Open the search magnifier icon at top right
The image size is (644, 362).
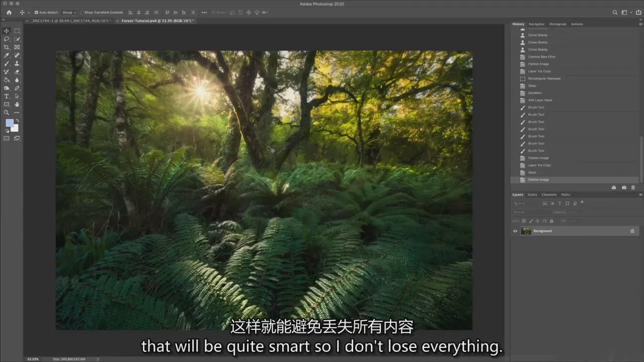(x=615, y=13)
